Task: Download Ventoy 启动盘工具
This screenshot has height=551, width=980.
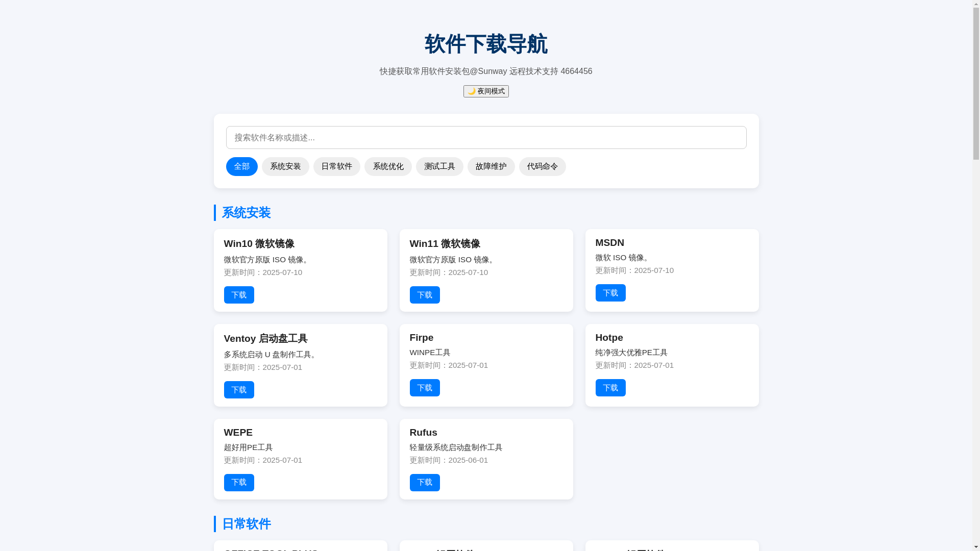Action: (x=239, y=390)
